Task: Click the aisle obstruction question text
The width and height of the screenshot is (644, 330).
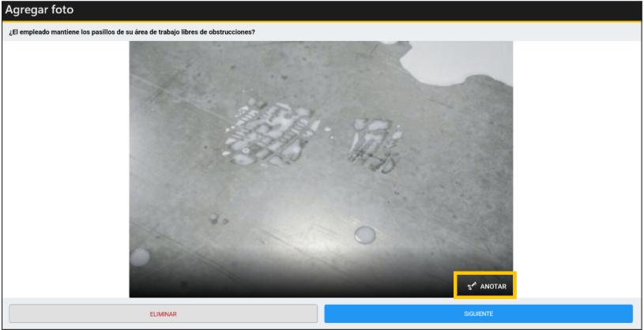Action: click(137, 32)
